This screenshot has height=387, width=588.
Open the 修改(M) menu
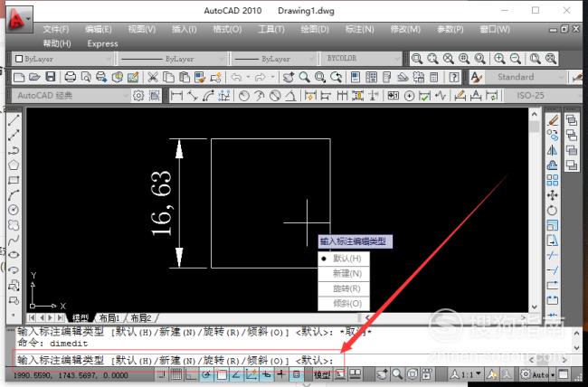(405, 30)
